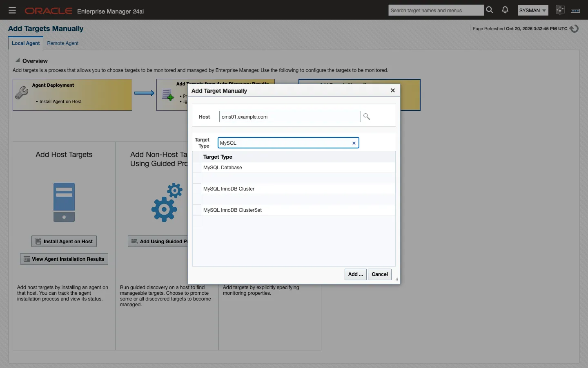Open host lookup magnifier icon in dialog
Screen dimensions: 588x368
click(367, 117)
